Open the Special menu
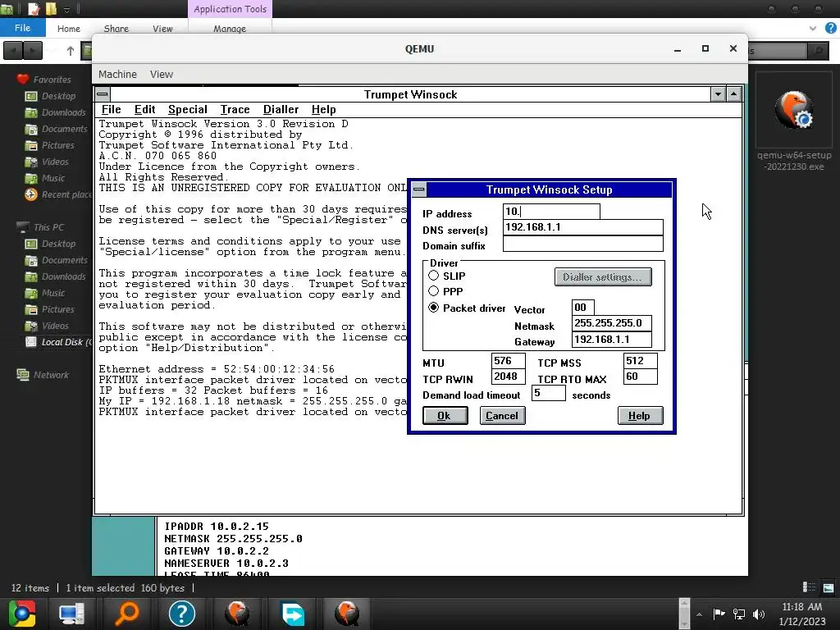840x630 pixels. pyautogui.click(x=188, y=109)
